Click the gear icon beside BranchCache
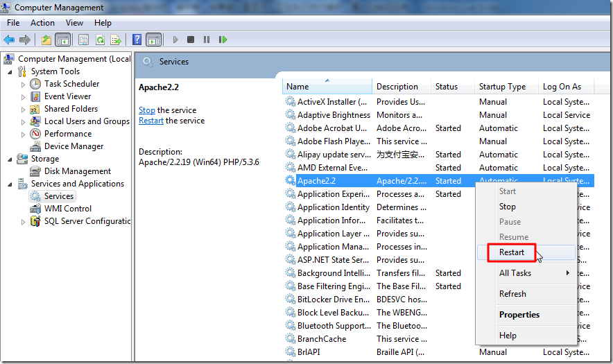The height and width of the screenshot is (364, 613). [x=290, y=338]
